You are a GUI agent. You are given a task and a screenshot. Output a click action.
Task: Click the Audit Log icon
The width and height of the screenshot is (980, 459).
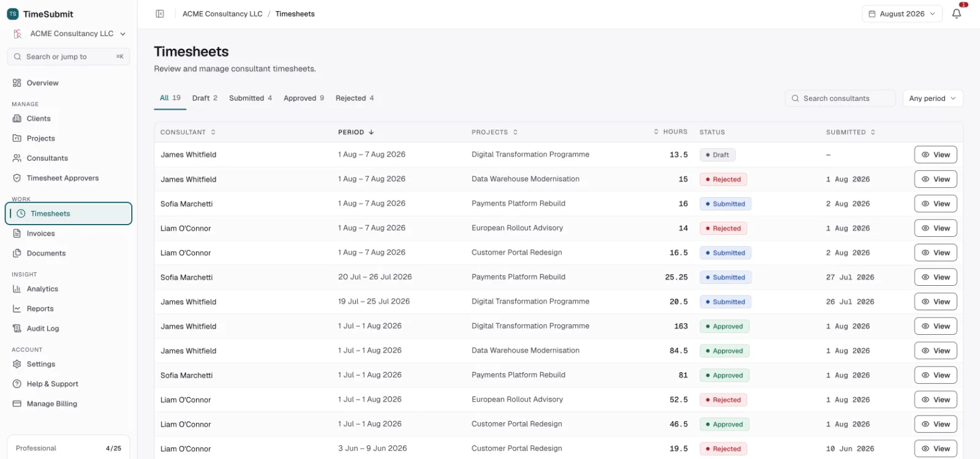point(17,329)
